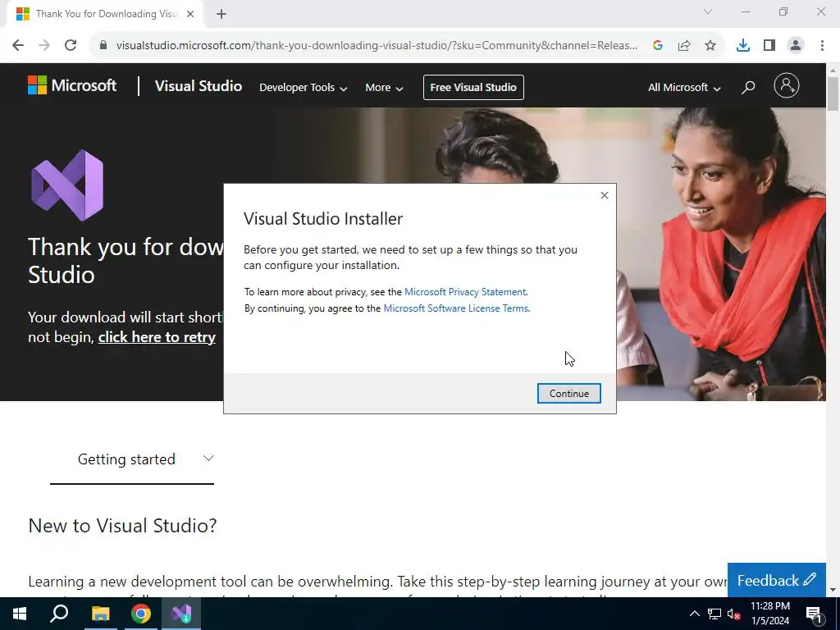Open Chrome three-dot menu
840x630 pixels.
pyautogui.click(x=822, y=46)
